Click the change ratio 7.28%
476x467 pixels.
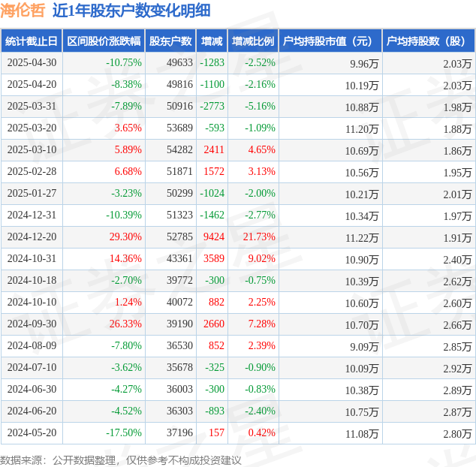[x=262, y=324]
